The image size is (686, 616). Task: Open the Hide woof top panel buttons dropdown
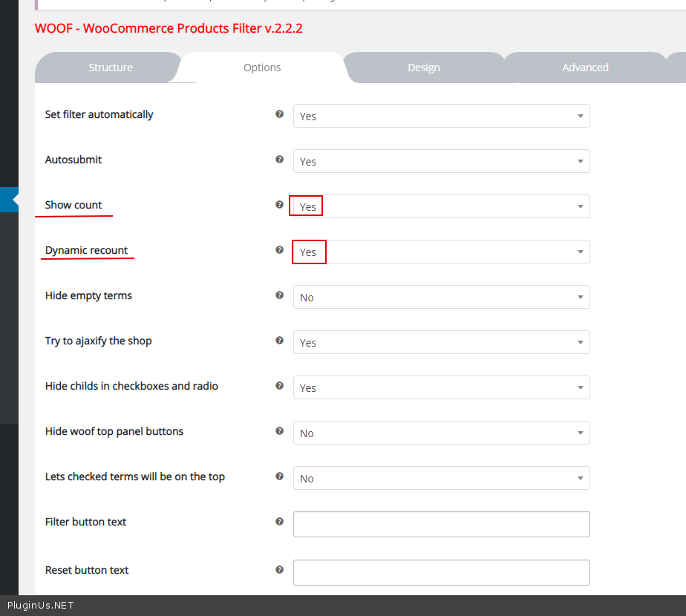click(442, 433)
